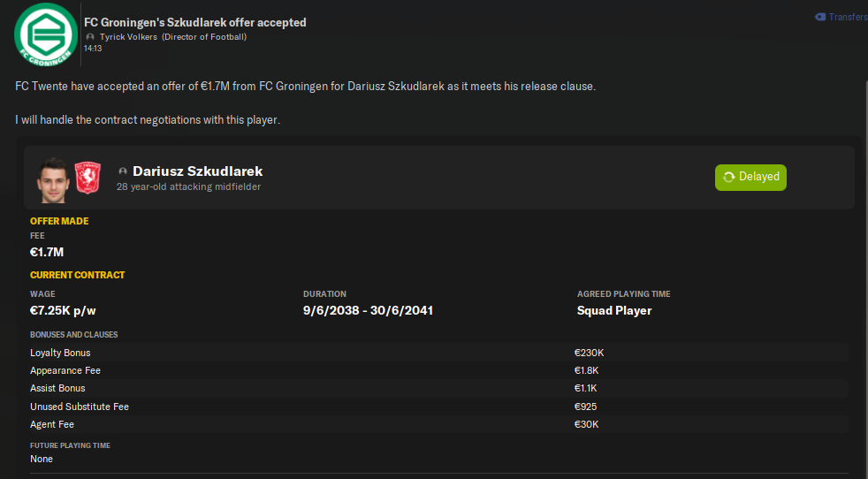Click the message title about Szkudlarek's offer
The width and height of the screenshot is (868, 479).
195,22
